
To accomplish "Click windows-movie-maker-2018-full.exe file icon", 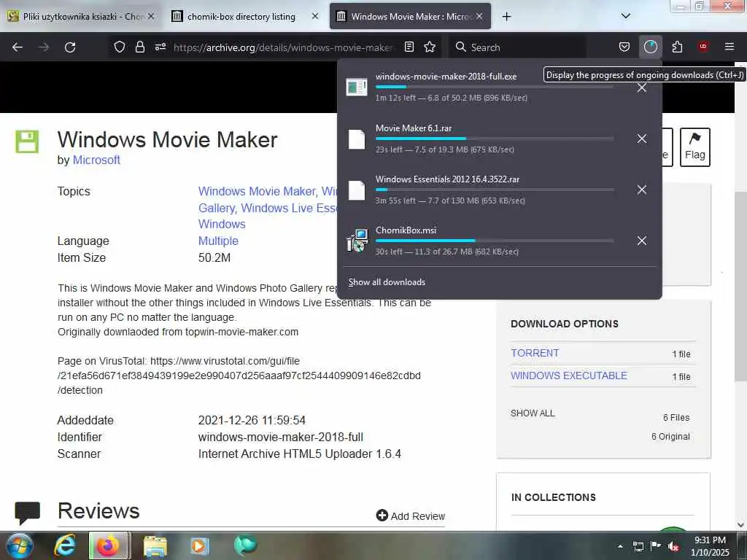I will (x=357, y=87).
